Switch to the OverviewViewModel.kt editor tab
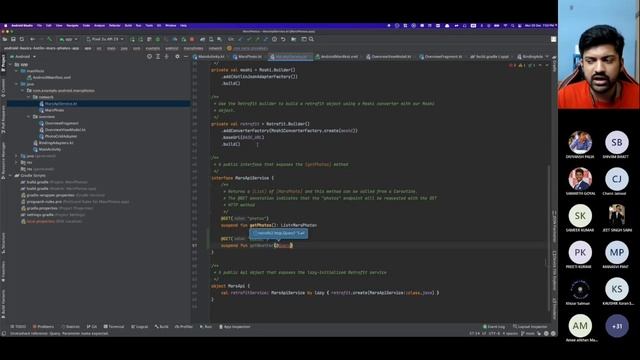Viewport: 640px width, 360px height. click(x=389, y=57)
